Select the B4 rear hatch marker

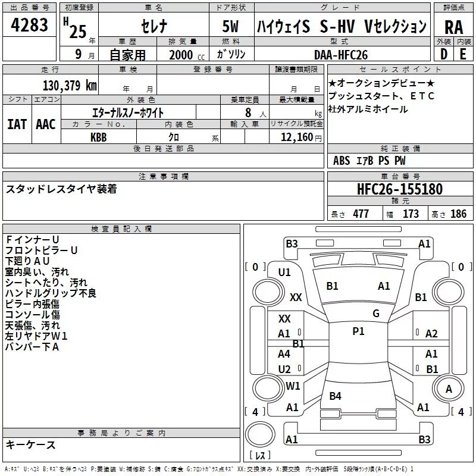coord(335,396)
